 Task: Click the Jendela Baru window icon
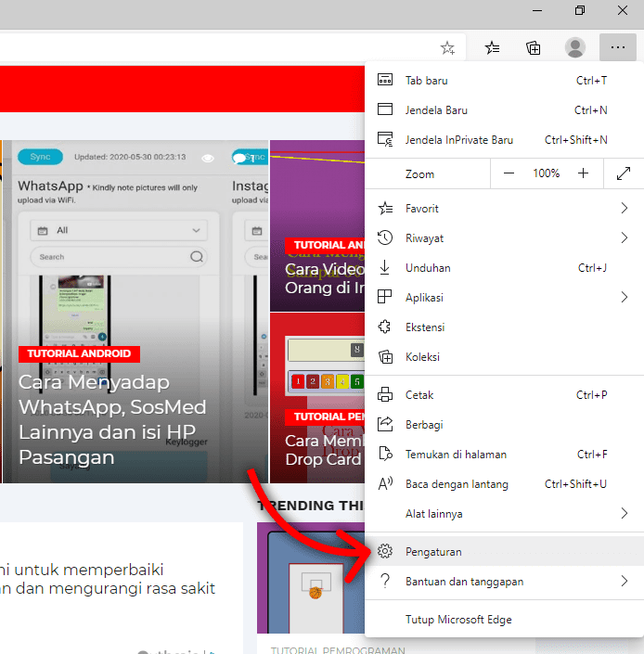pyautogui.click(x=384, y=109)
